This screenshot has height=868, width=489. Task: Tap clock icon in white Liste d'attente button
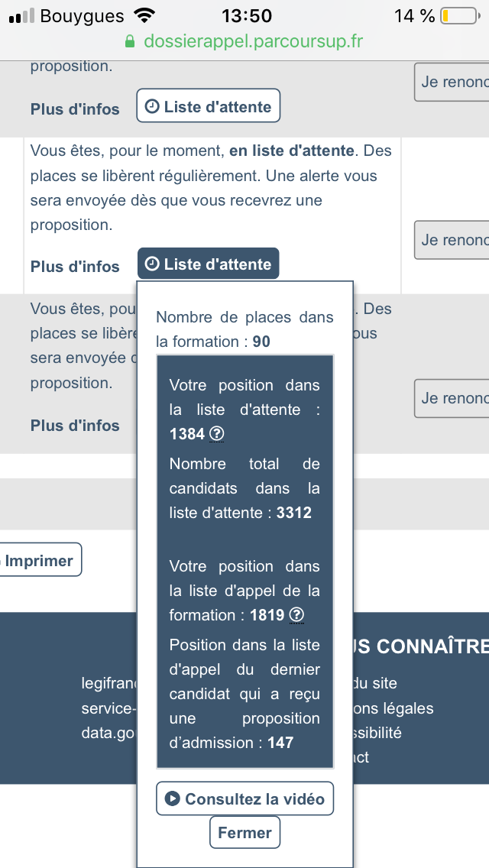point(152,107)
